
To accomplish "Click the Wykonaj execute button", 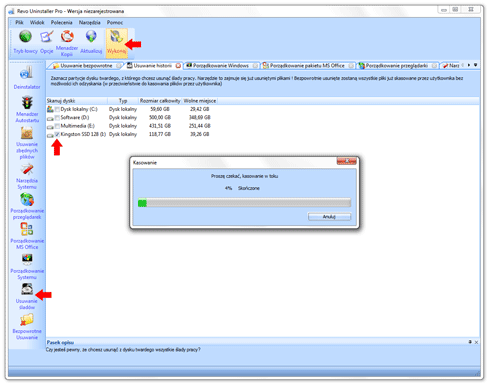I will click(x=117, y=42).
